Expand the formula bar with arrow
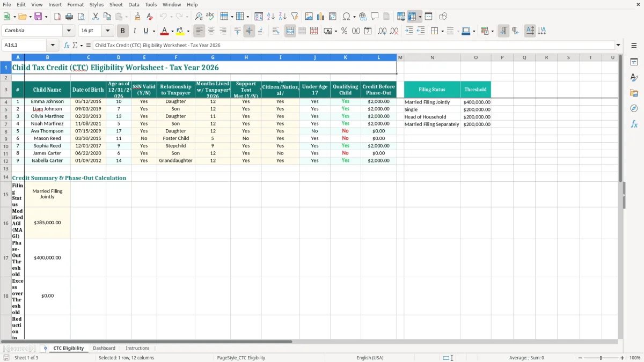The image size is (644, 362). pos(618,46)
